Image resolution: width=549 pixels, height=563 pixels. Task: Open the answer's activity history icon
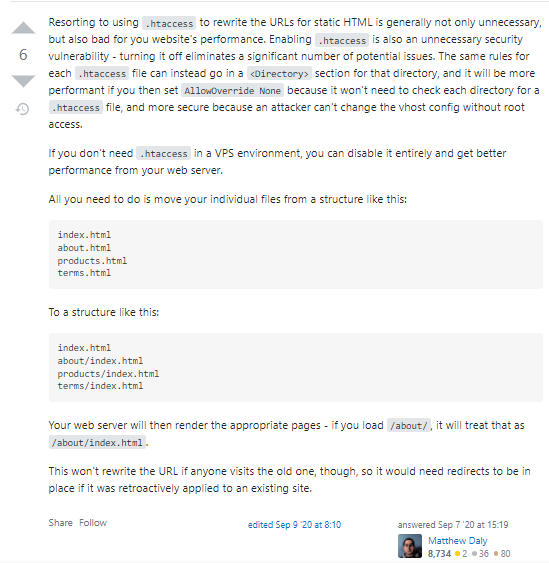pos(23,109)
